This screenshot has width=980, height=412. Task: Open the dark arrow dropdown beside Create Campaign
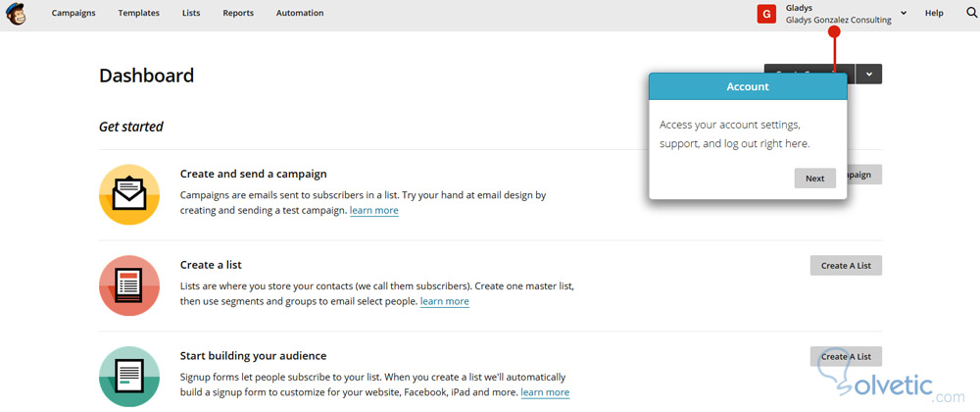868,74
